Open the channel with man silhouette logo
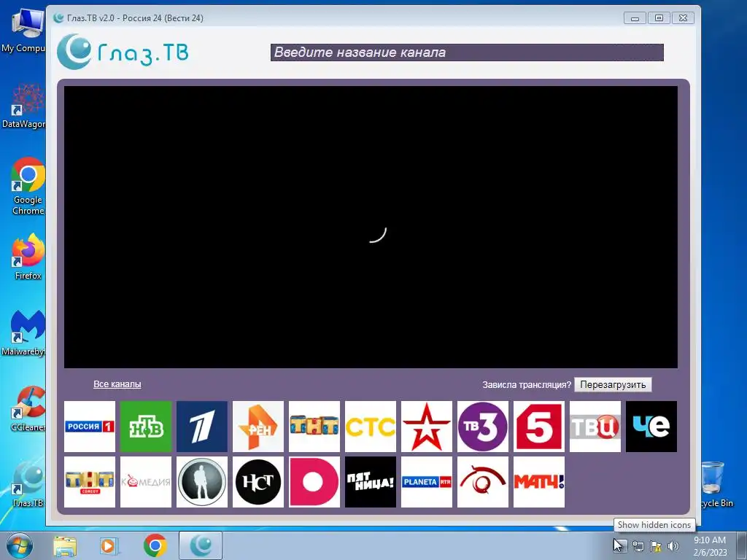747x560 pixels. point(202,482)
